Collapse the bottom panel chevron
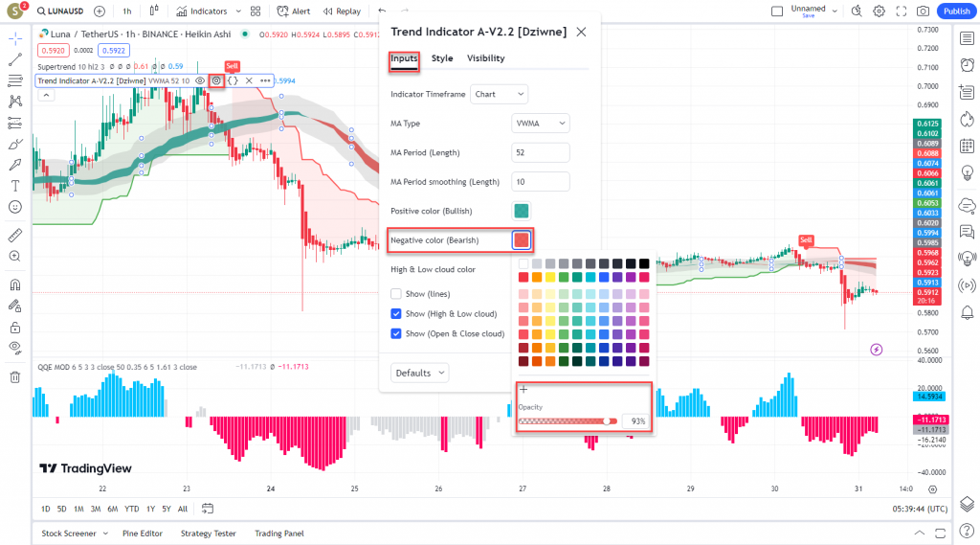980x545 pixels. coord(919,534)
